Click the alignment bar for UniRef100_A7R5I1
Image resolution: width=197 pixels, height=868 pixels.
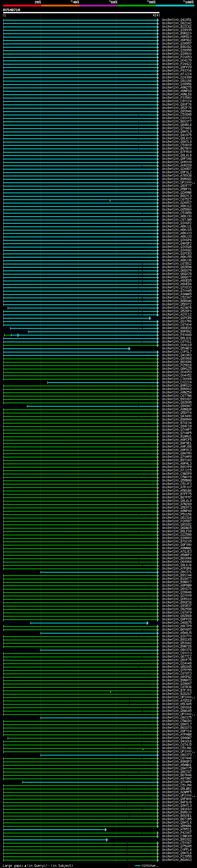click(55, 830)
